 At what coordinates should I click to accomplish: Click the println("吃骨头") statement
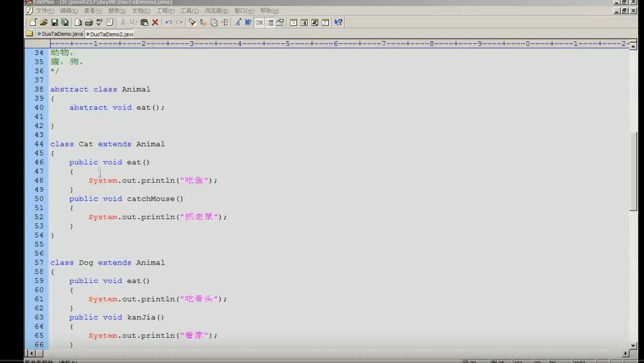coord(157,299)
